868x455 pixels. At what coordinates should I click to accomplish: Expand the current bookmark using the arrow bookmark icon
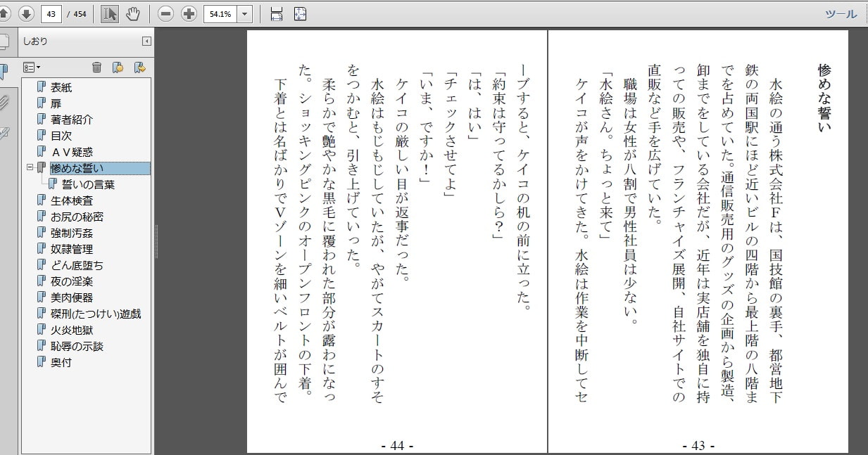tap(139, 68)
